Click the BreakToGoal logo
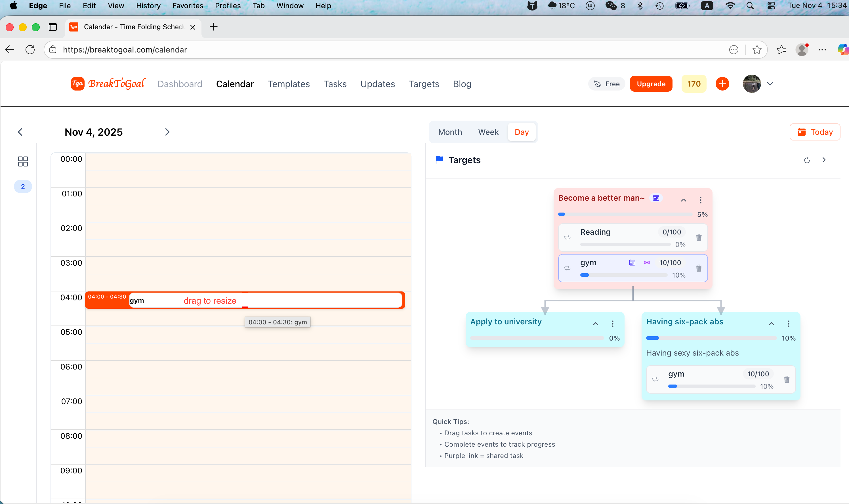The height and width of the screenshot is (504, 849). [x=108, y=83]
